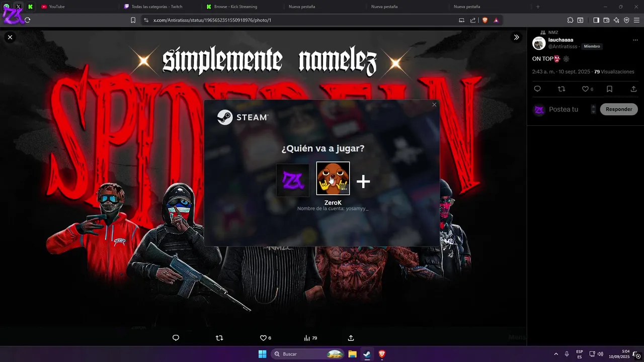Open the volume control in tray
This screenshot has height=362, width=644.
click(x=600, y=354)
